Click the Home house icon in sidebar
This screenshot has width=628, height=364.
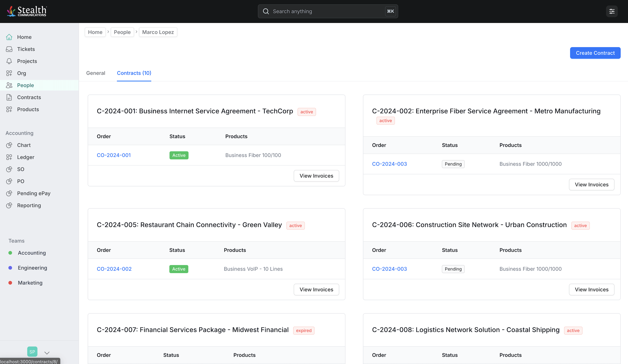(x=9, y=37)
